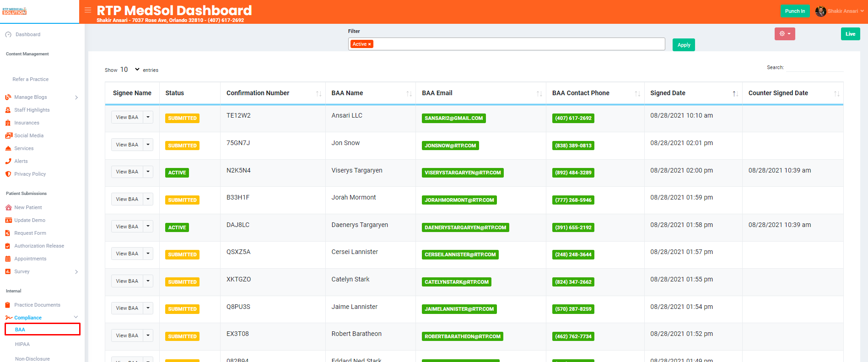The height and width of the screenshot is (362, 868).
Task: Open the Dashboard icon in sidebar
Action: click(8, 34)
